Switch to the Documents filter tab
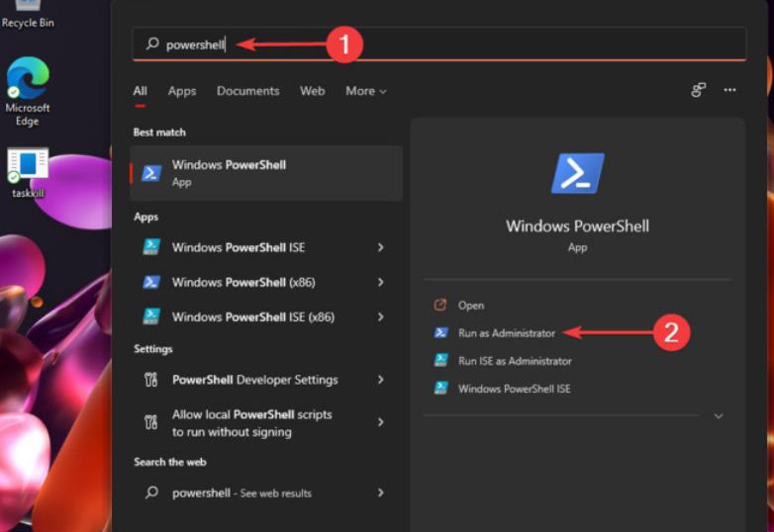774x532 pixels. [x=247, y=91]
